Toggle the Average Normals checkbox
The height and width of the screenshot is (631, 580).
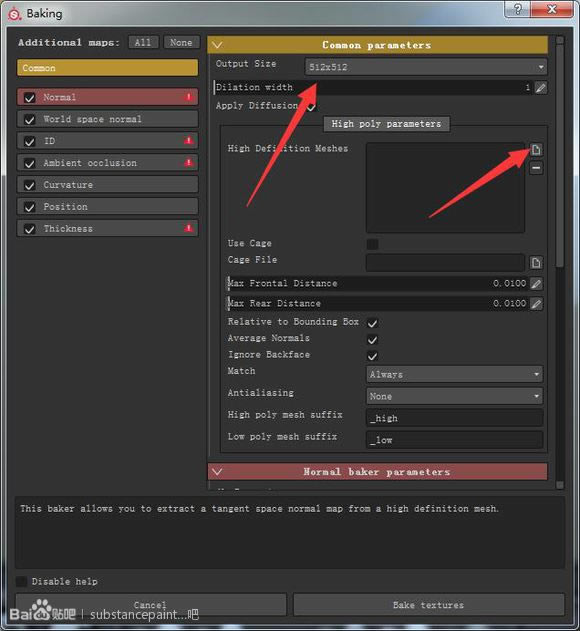click(372, 339)
